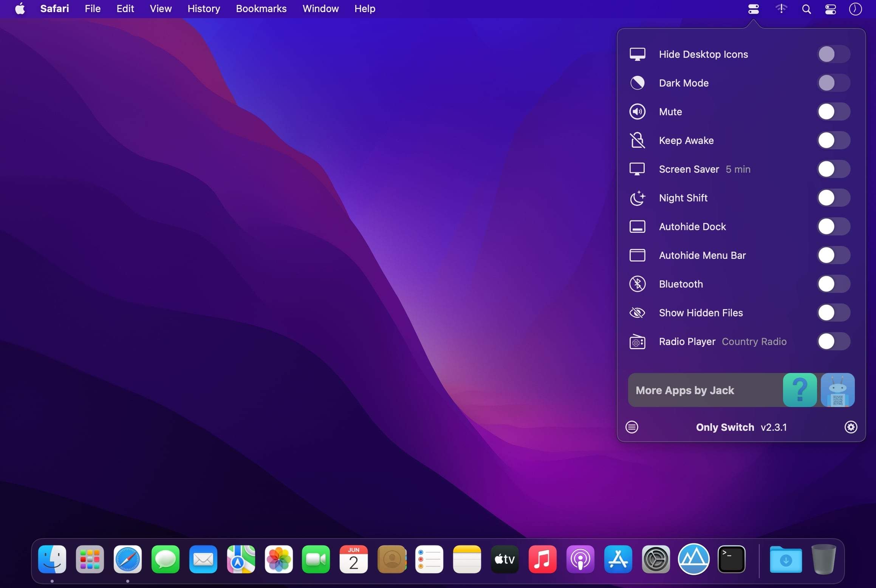Click the Show Hidden Files icon
876x588 pixels.
click(637, 313)
